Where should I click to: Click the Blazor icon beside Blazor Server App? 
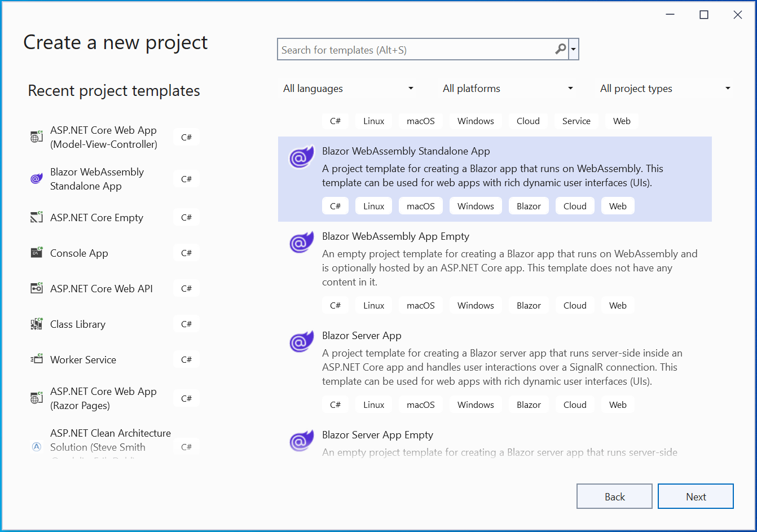[301, 342]
